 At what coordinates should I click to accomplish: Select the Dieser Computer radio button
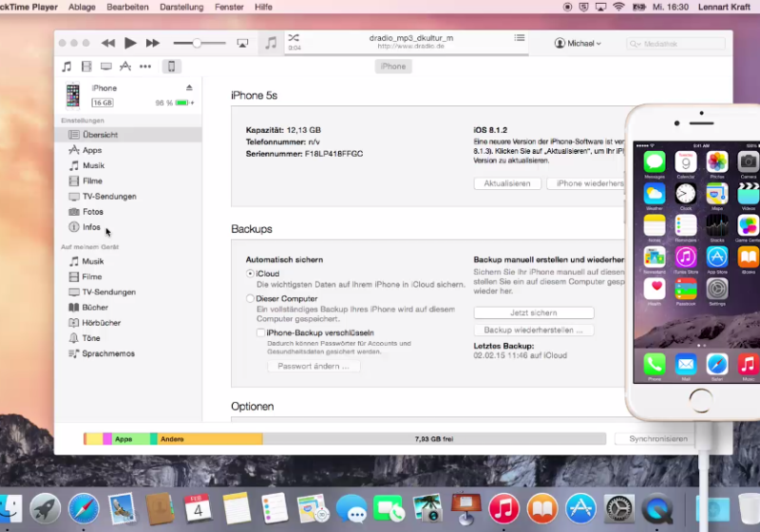coord(250,298)
